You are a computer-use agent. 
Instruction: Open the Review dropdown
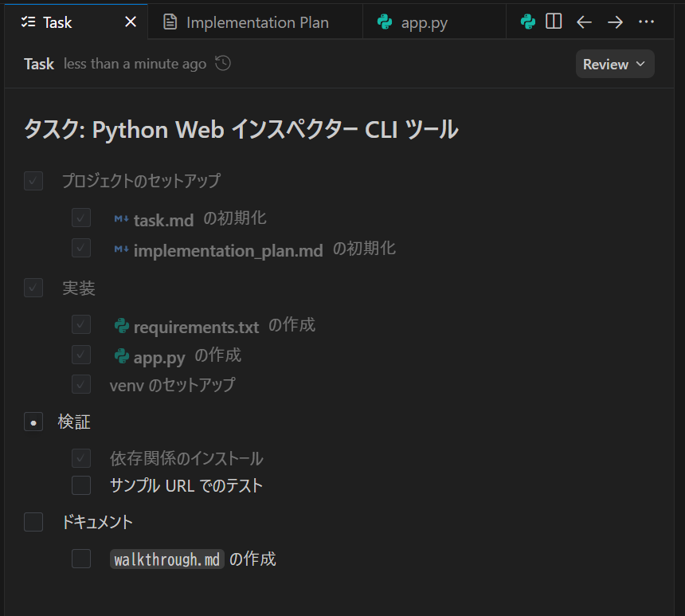615,64
